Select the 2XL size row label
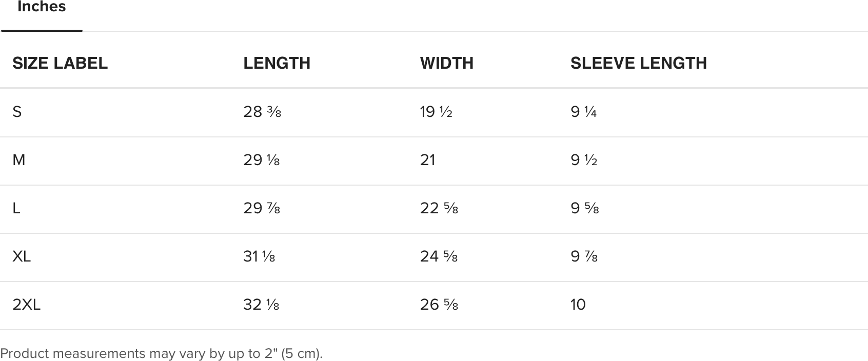Viewport: 868px width, 361px height. 27,305
